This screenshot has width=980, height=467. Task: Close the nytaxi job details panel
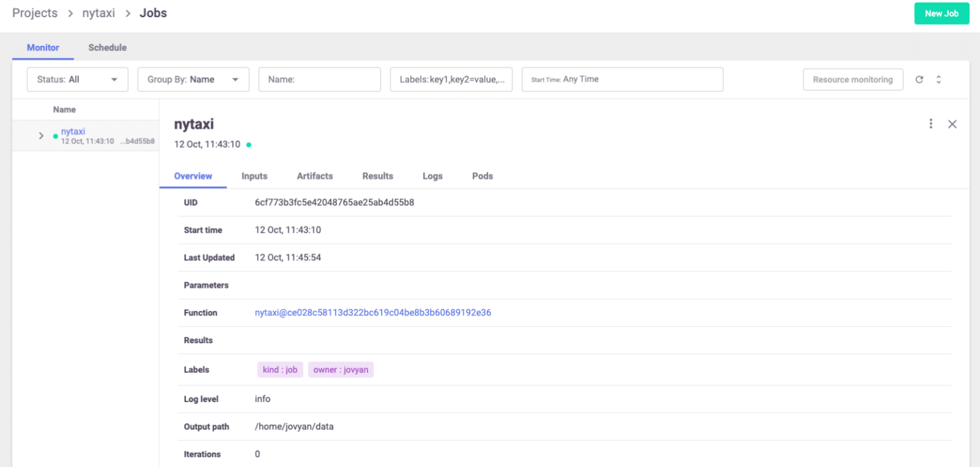point(952,124)
